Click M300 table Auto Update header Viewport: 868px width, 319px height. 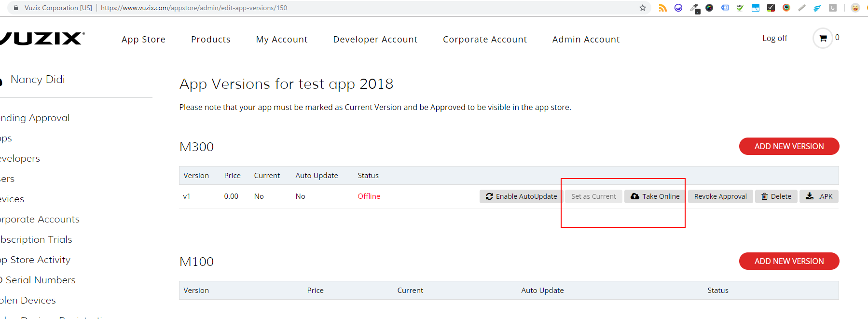[x=317, y=176]
